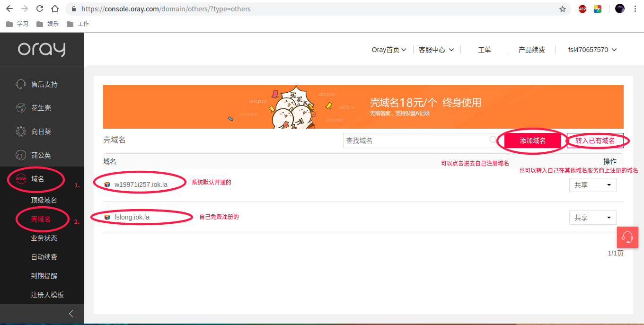The height and width of the screenshot is (325, 644).
Task: Open the 学习 bookmarks folder
Action: click(x=18, y=24)
